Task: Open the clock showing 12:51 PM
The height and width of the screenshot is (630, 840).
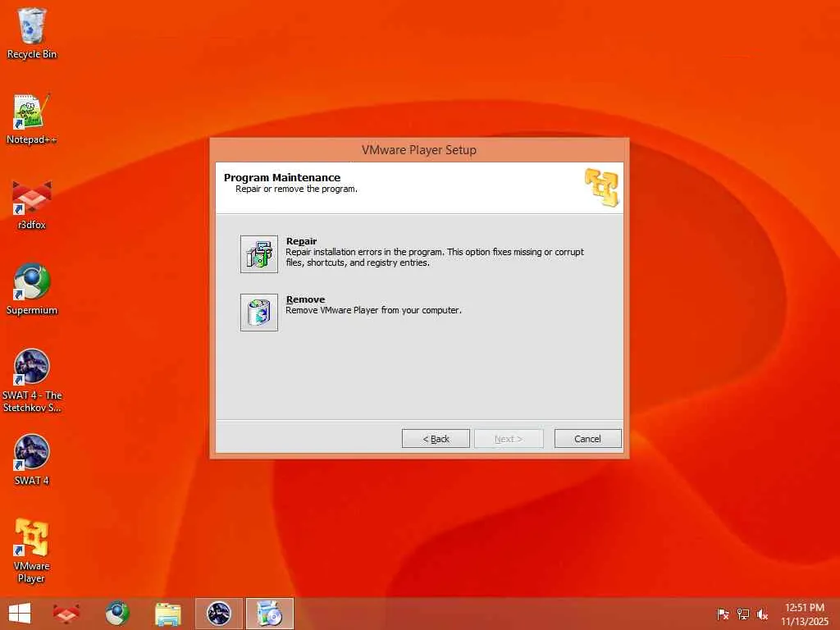Action: coord(805,614)
